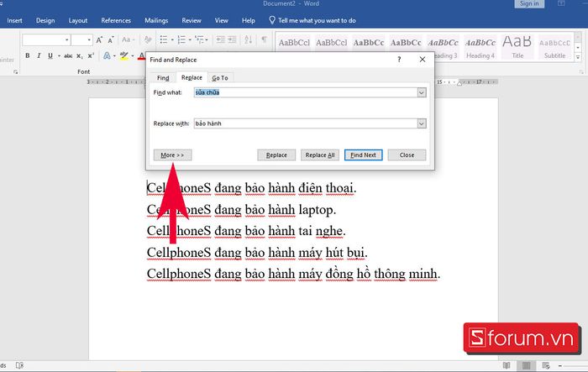Click Tell me lightbulb icon
The height and width of the screenshot is (372, 588).
(x=272, y=20)
